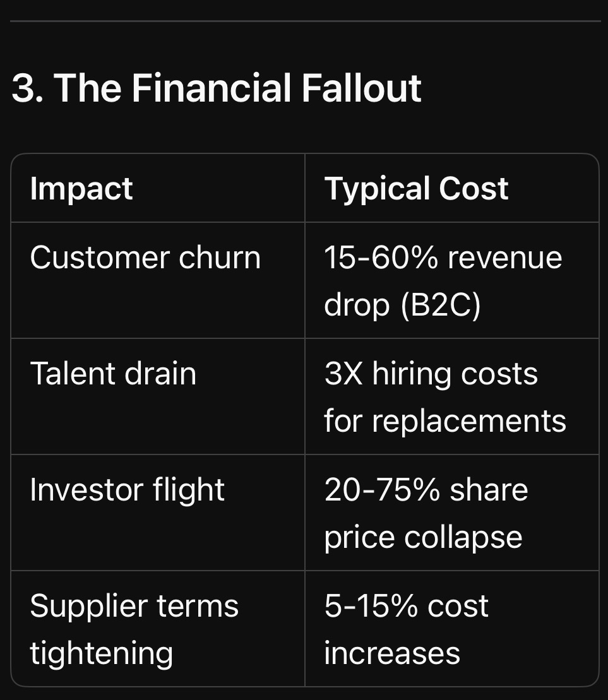Click the "20-75%" figure in the table

point(382,490)
